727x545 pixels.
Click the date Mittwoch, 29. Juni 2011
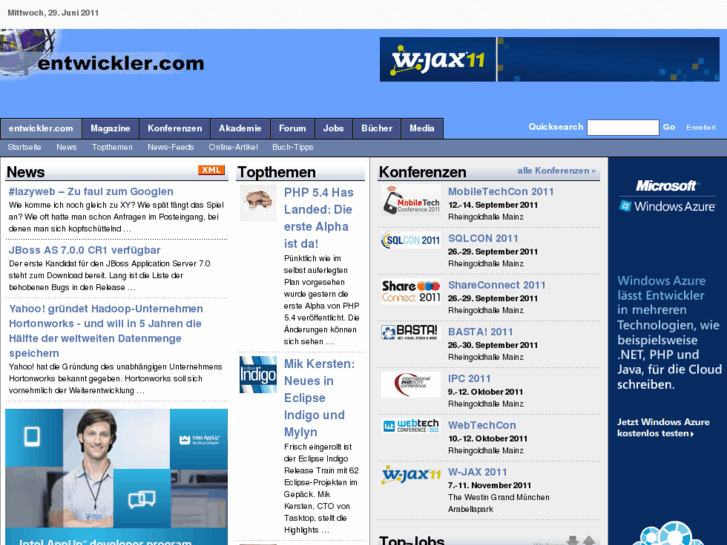click(x=53, y=13)
